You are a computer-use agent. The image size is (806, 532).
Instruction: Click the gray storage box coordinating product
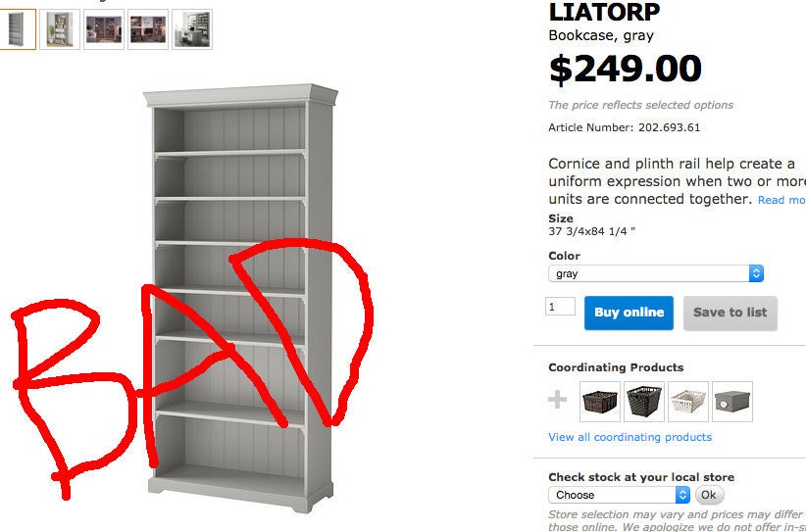[732, 402]
